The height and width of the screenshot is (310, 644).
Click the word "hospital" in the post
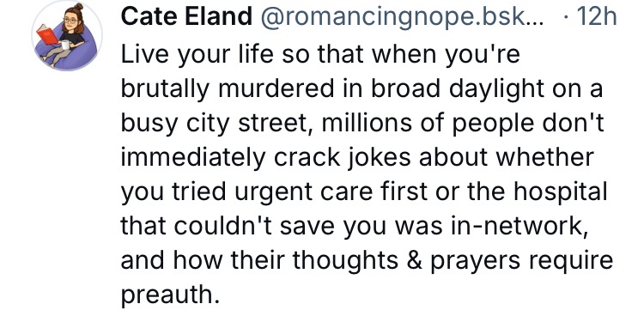click(x=558, y=191)
